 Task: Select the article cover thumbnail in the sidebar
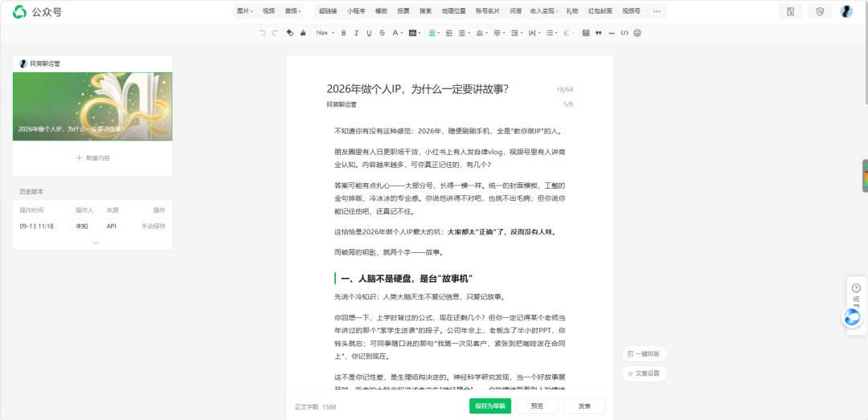coord(92,106)
